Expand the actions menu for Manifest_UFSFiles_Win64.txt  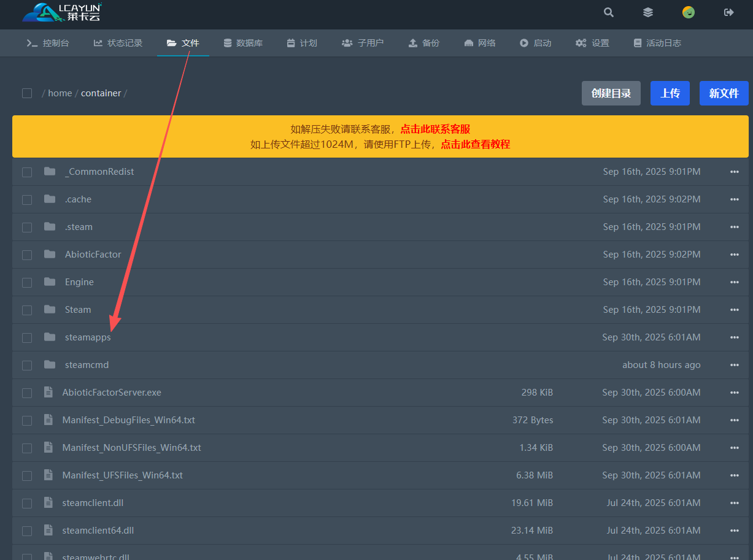click(x=734, y=475)
